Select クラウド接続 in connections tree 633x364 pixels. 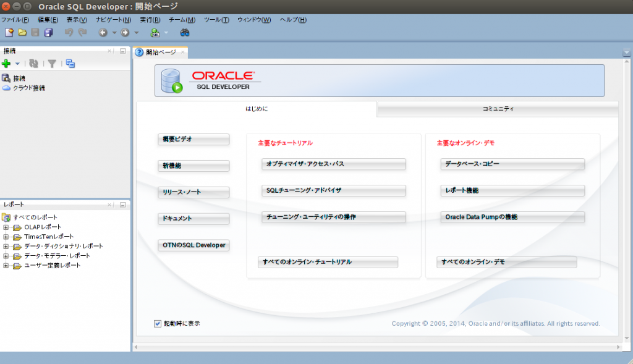(x=28, y=88)
